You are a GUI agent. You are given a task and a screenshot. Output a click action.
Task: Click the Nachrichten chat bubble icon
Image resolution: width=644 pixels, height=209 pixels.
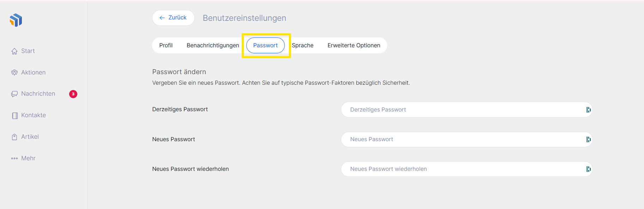(14, 94)
